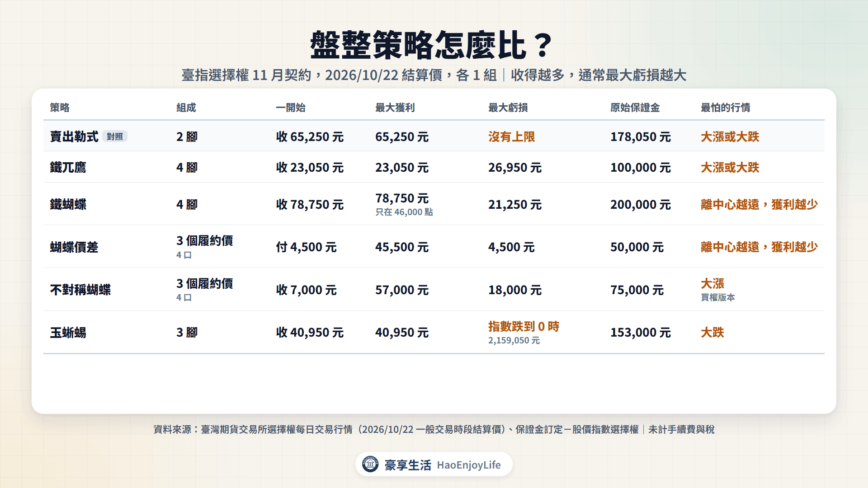Select the 原始保證金 column header
Screen dimensions: 868x488
coord(635,108)
